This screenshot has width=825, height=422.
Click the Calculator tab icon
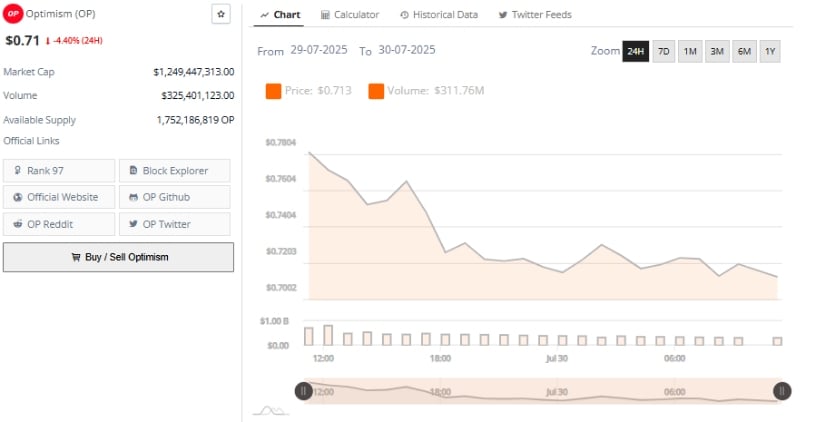point(325,15)
